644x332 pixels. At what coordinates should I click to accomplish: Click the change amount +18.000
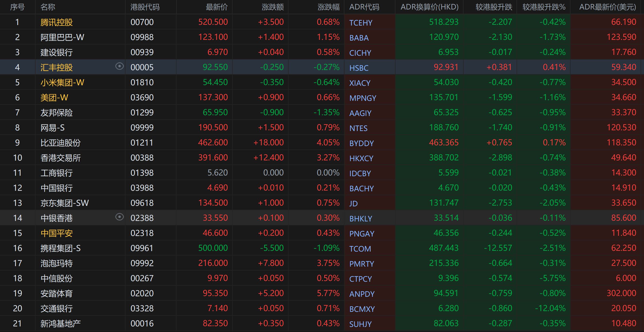268,142
